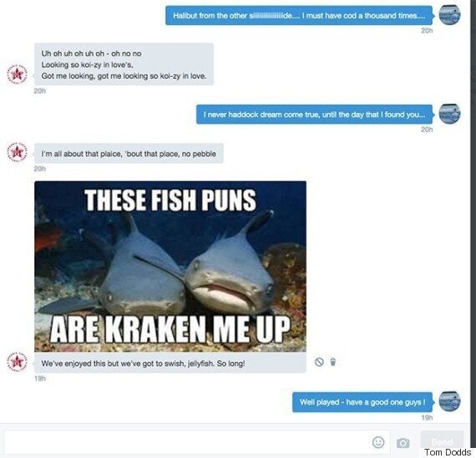Click the Well played blue message bubble
The image size is (476, 458).
(362, 402)
